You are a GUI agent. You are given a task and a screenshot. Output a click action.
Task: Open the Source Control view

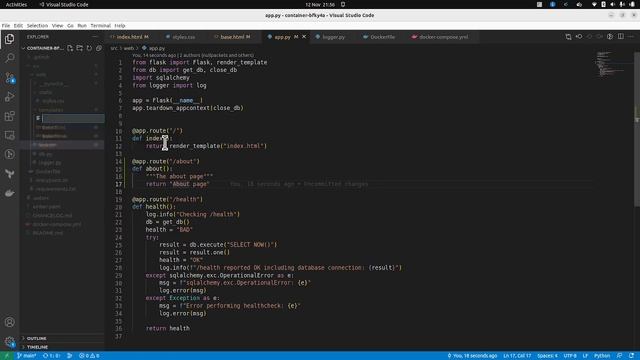click(10, 78)
